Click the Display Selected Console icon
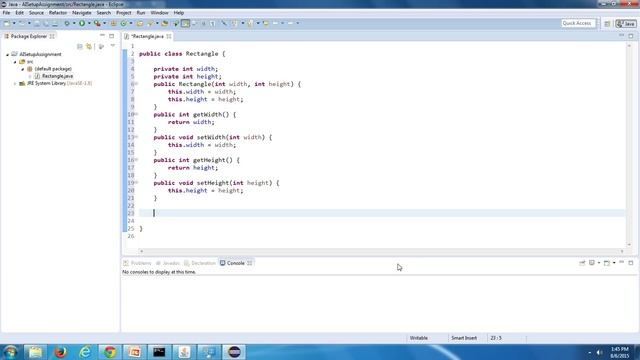 click(x=592, y=262)
